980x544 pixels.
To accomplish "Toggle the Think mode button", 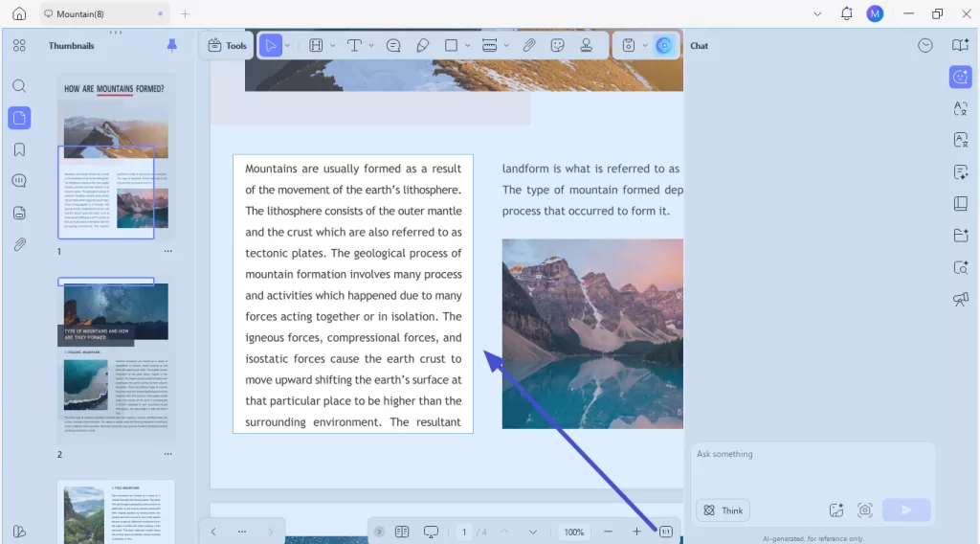I will (x=724, y=510).
